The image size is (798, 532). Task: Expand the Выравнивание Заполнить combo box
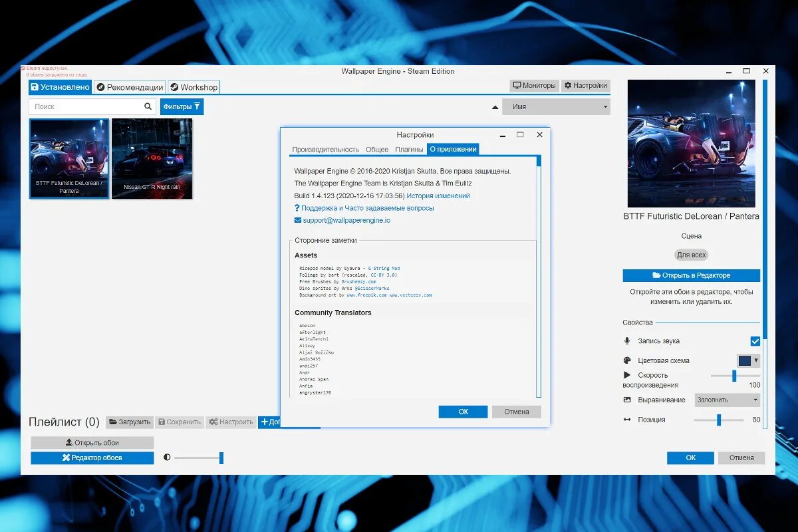pos(727,400)
